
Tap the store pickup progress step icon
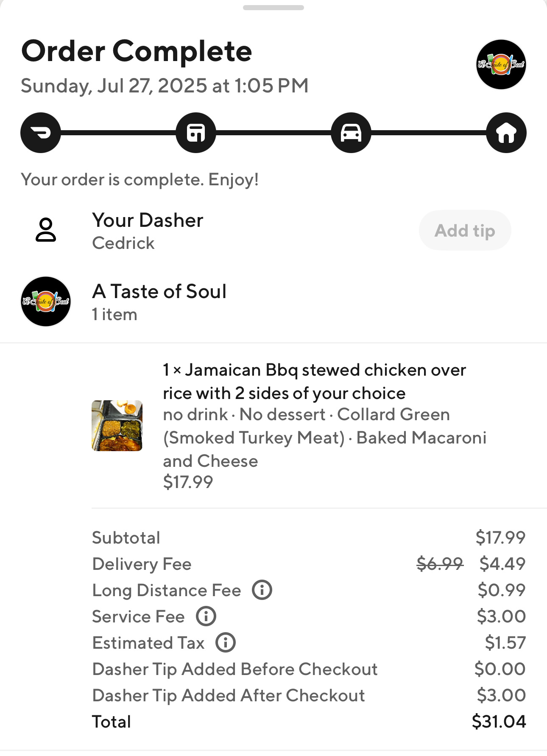pyautogui.click(x=196, y=133)
